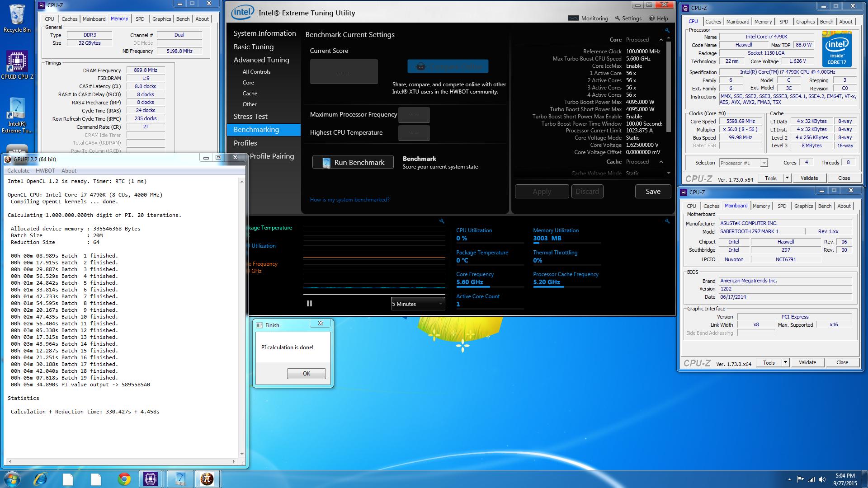Click GPUPI vertical scrollbar down arrow
Viewport: 868px width, 488px height.
(242, 454)
